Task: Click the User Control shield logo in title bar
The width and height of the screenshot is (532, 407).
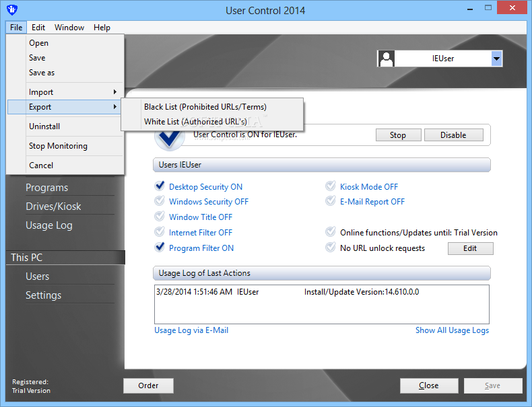Action: click(x=12, y=10)
